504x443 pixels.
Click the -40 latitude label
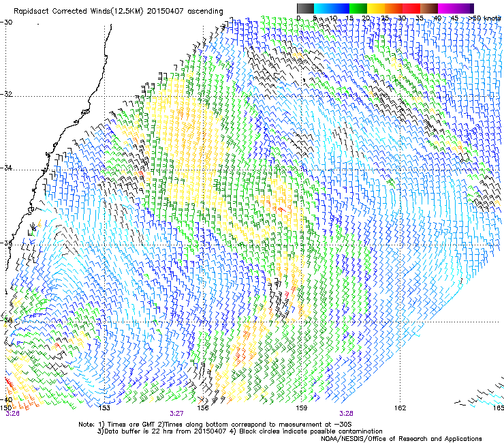pos(6,399)
